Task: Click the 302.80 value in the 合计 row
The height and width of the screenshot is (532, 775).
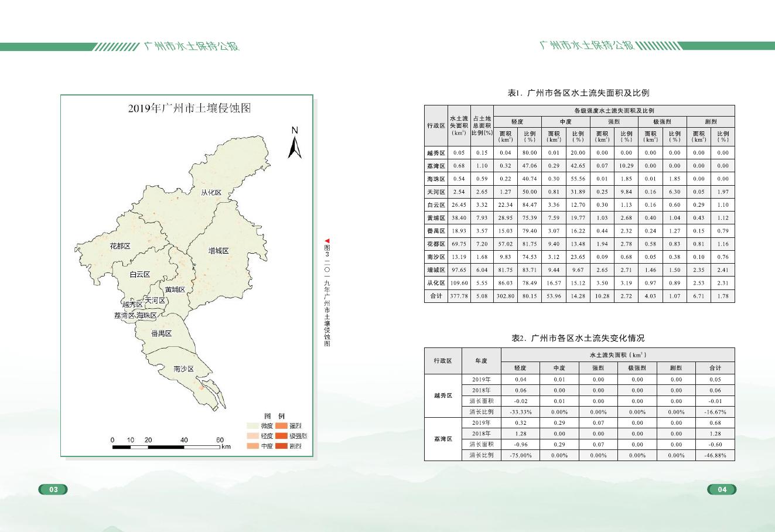Action: [x=506, y=296]
